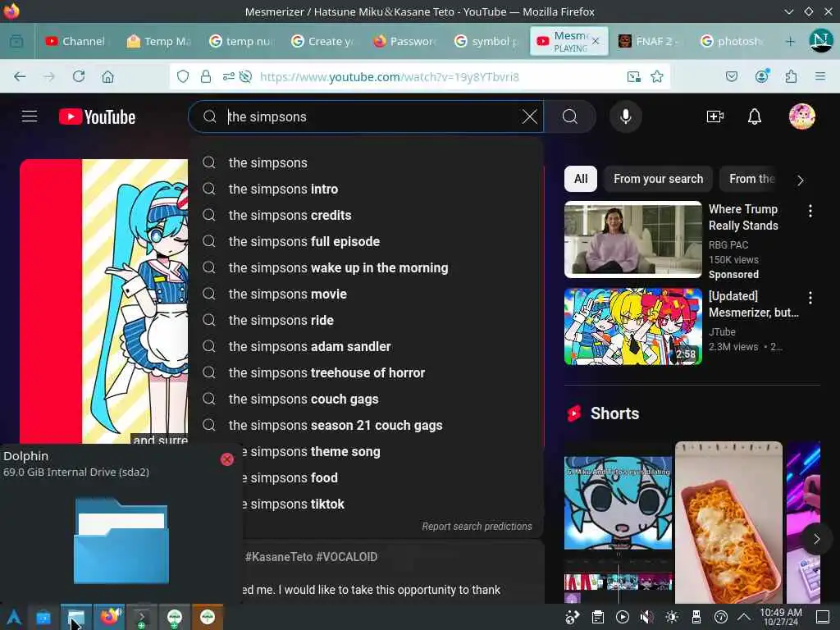Viewport: 840px width, 630px height.
Task: Open the application launcher in taskbar
Action: [x=13, y=617]
